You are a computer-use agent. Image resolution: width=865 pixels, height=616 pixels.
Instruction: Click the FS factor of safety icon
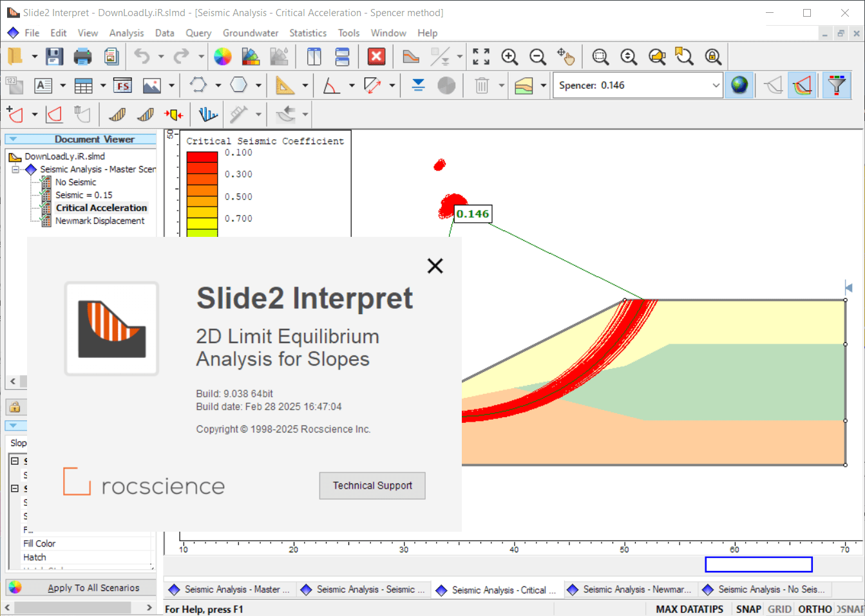tap(122, 85)
